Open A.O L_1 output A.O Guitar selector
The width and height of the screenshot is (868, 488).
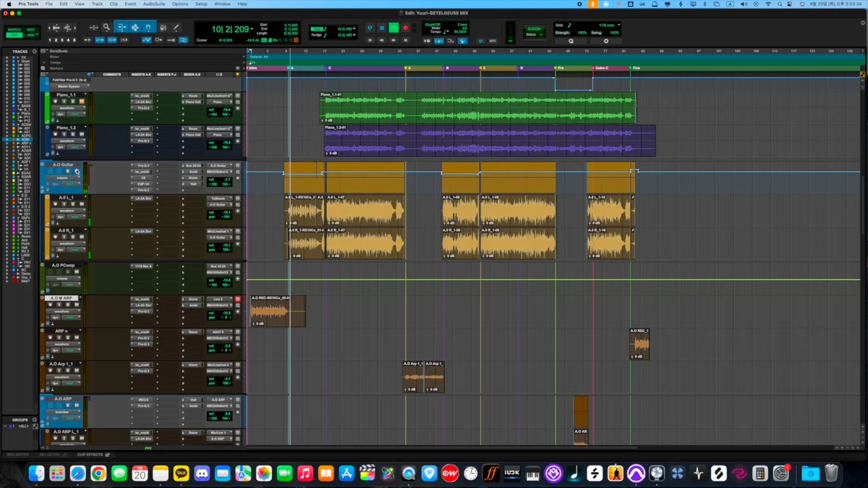tap(219, 205)
